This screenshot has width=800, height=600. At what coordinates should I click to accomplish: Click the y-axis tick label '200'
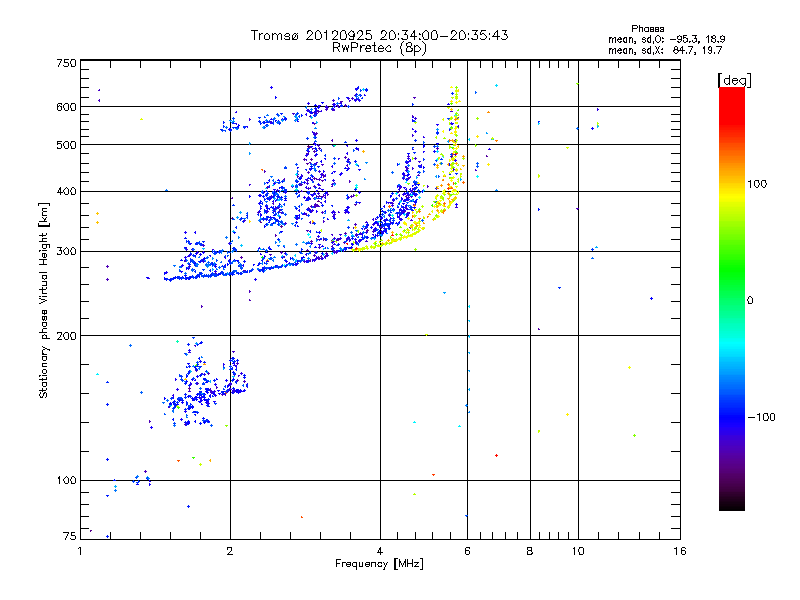(66, 336)
